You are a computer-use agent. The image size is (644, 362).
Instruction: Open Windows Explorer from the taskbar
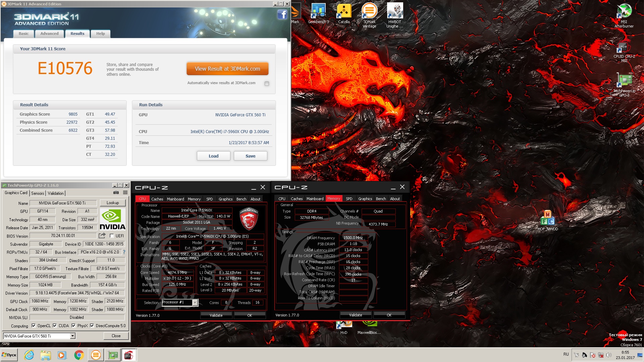(x=46, y=355)
